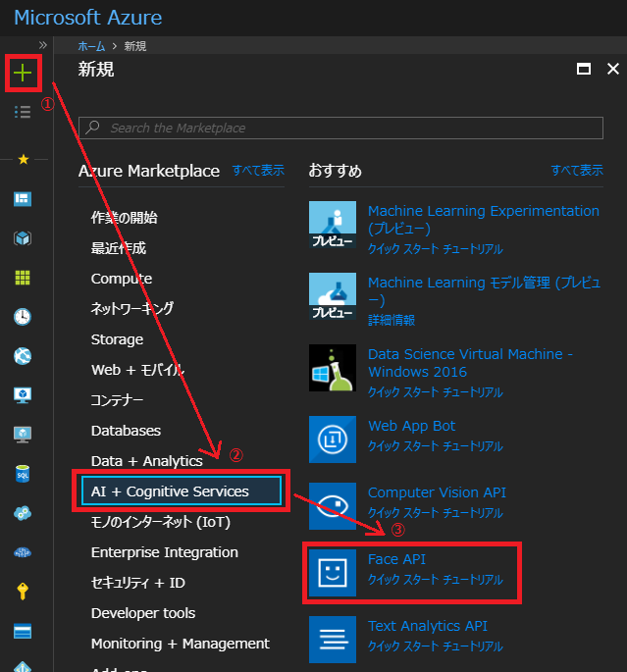Open the resource groups cube icon
The width and height of the screenshot is (627, 672).
23,238
